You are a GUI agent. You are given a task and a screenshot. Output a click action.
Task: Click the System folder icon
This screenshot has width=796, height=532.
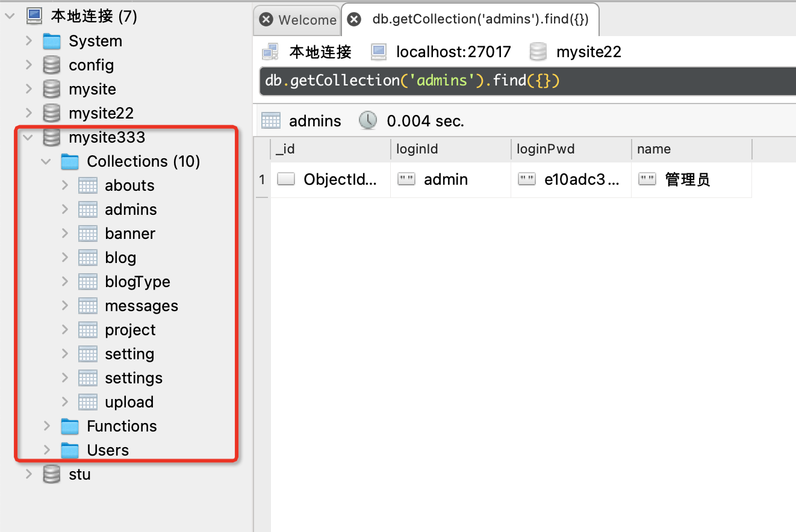tap(52, 41)
